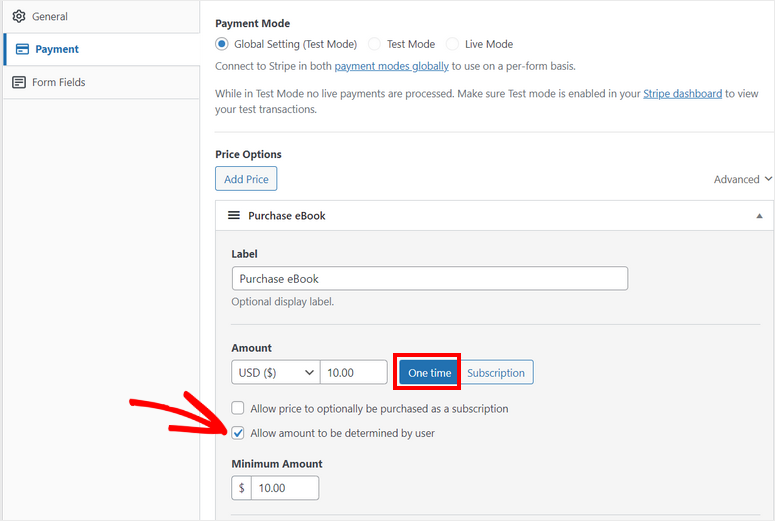Click the drag handle beside Purchase eBook

pyautogui.click(x=234, y=215)
